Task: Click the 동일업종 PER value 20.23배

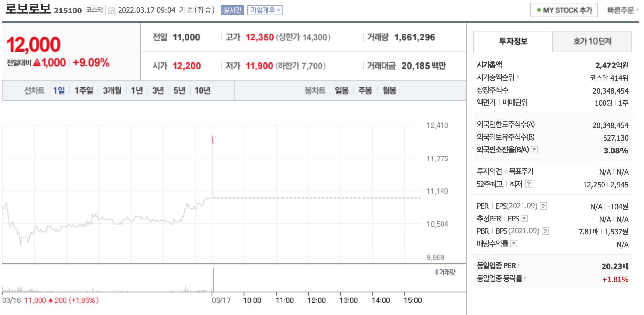Action: (615, 266)
